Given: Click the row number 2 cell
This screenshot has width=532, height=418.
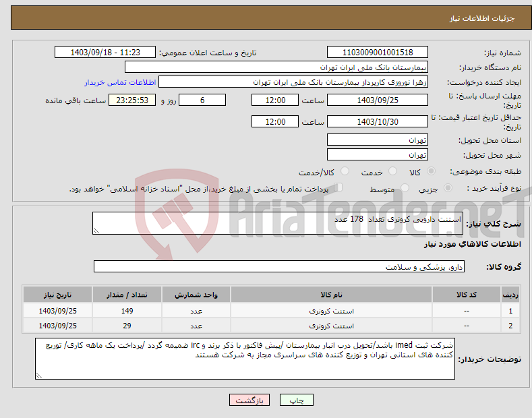Looking at the screenshot, I should 510,326.
